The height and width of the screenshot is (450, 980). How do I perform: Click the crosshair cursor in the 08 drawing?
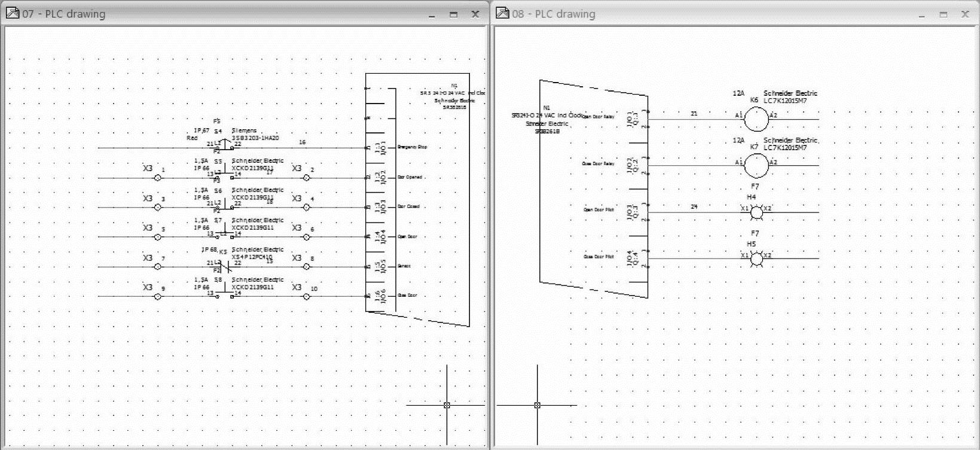point(537,405)
